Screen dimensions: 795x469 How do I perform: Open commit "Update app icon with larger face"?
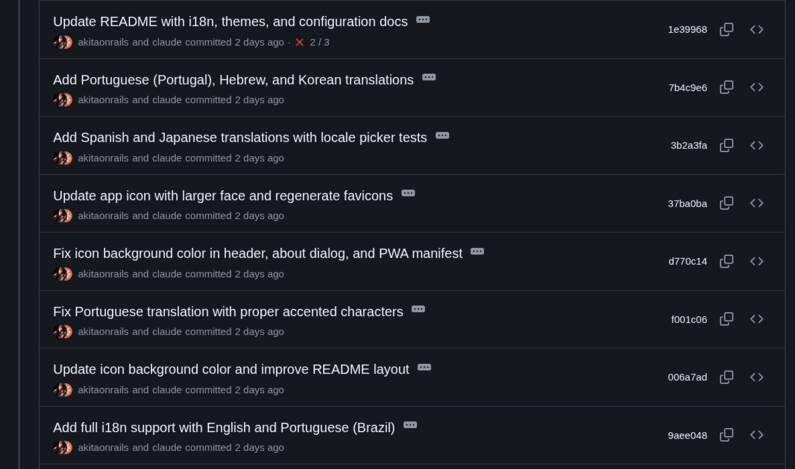[x=222, y=196]
